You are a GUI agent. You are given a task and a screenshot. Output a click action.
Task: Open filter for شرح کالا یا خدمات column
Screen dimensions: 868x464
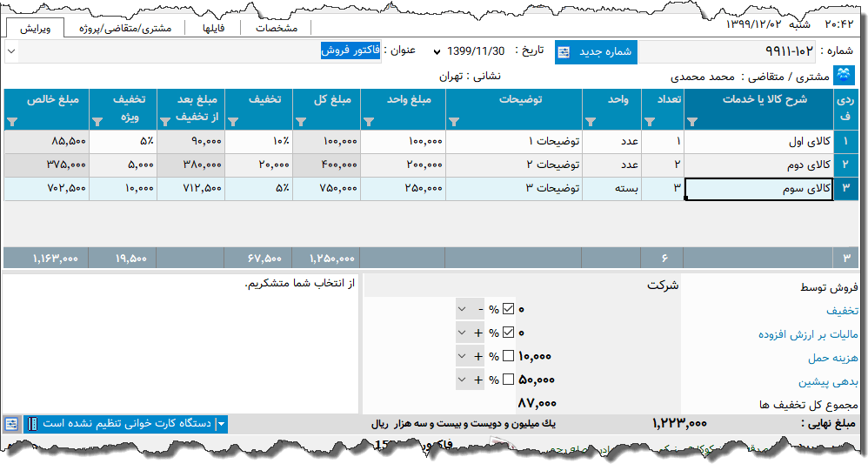pos(692,122)
